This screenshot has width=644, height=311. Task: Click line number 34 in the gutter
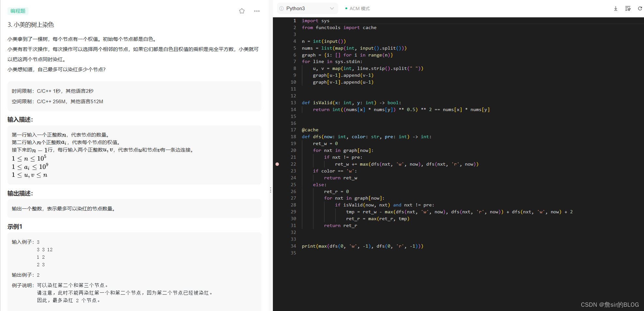pos(293,246)
